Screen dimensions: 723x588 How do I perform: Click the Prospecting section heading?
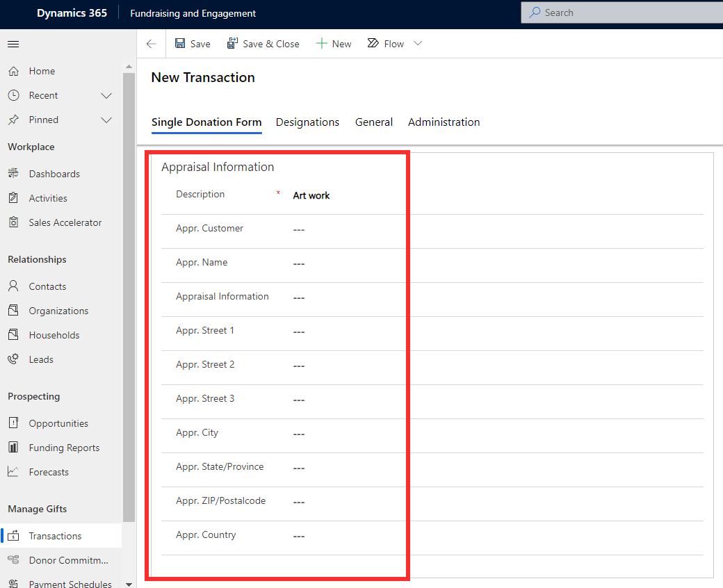coord(33,396)
